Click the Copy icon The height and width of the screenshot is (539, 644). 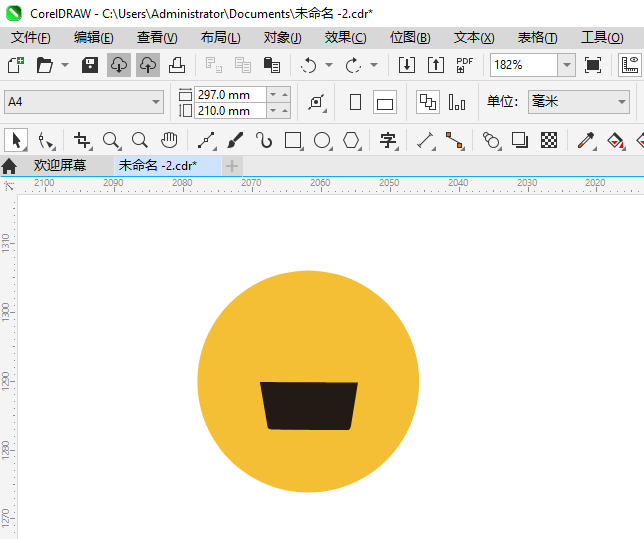click(243, 65)
